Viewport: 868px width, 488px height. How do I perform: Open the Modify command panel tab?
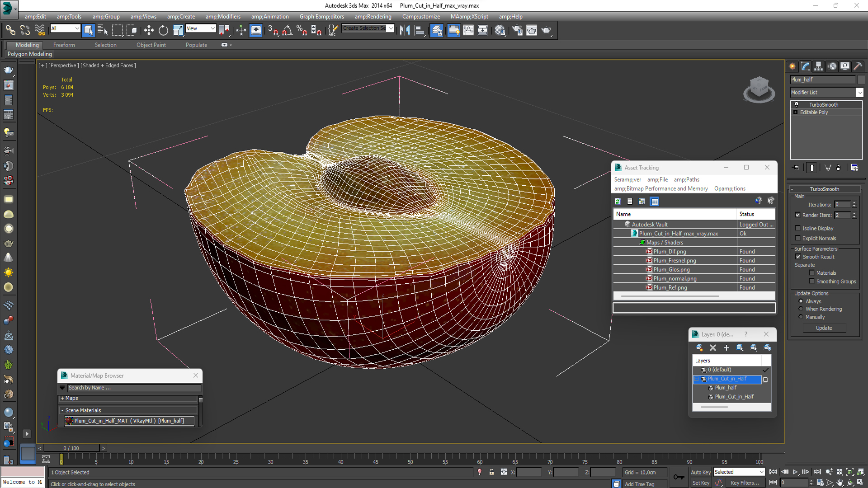806,66
